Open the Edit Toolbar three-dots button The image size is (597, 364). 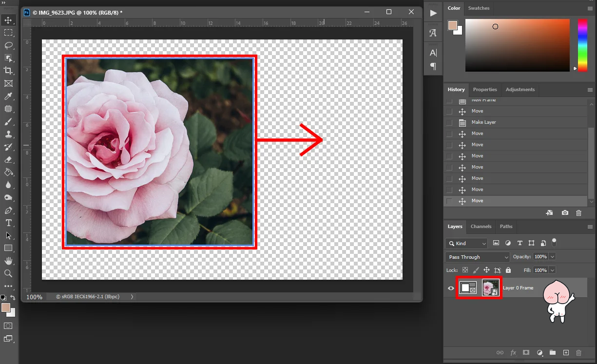click(x=8, y=286)
